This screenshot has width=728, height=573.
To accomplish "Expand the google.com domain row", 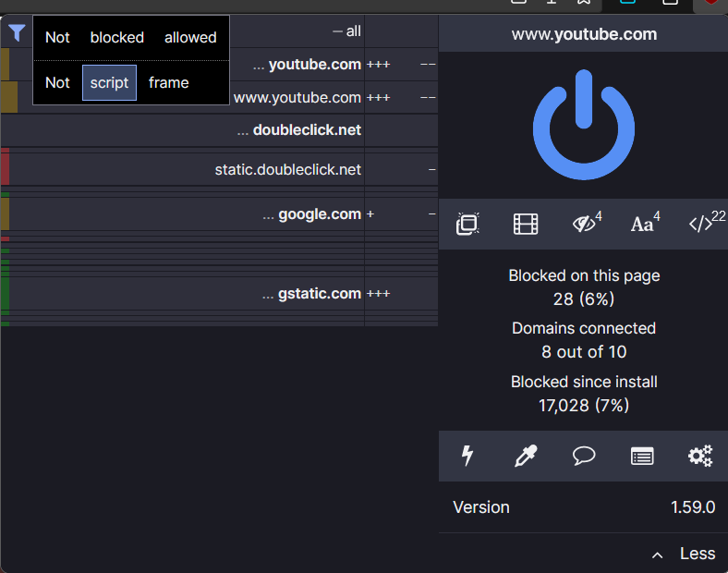I will pyautogui.click(x=183, y=214).
